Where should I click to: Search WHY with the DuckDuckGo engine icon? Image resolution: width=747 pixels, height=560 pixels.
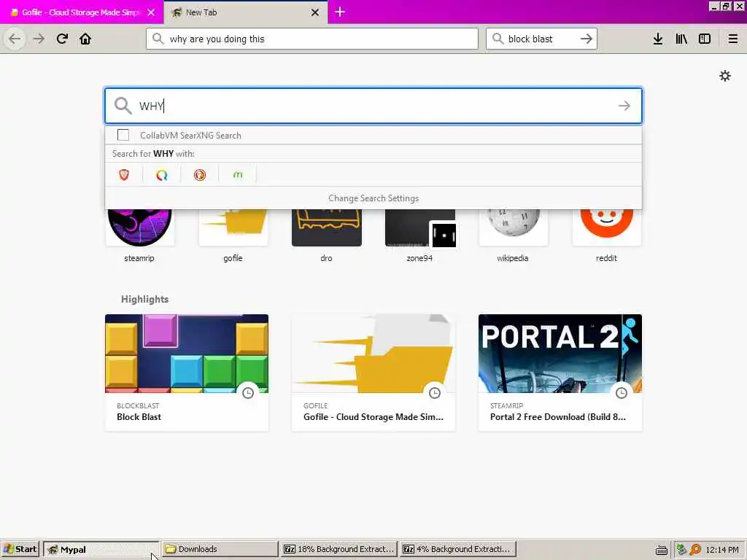(x=200, y=175)
